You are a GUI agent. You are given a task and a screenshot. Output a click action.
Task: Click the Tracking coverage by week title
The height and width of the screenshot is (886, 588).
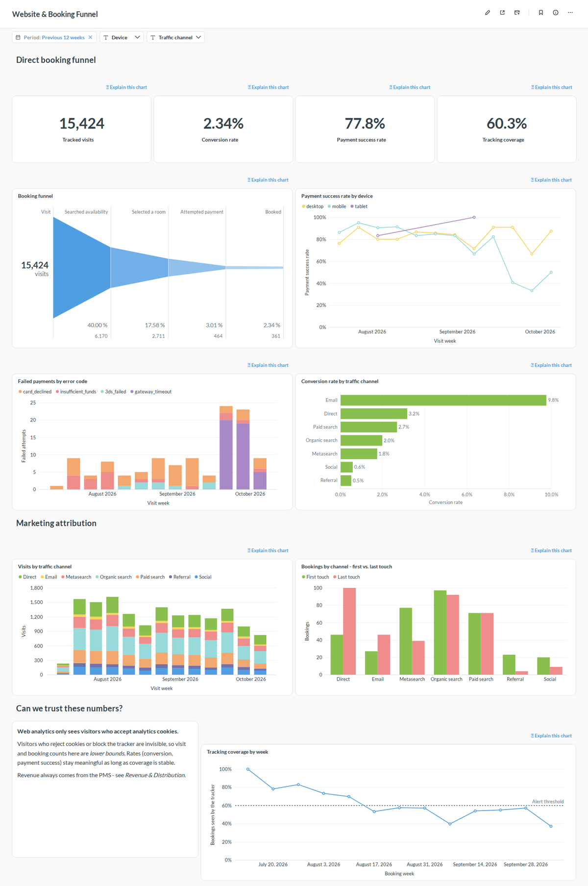coord(237,752)
